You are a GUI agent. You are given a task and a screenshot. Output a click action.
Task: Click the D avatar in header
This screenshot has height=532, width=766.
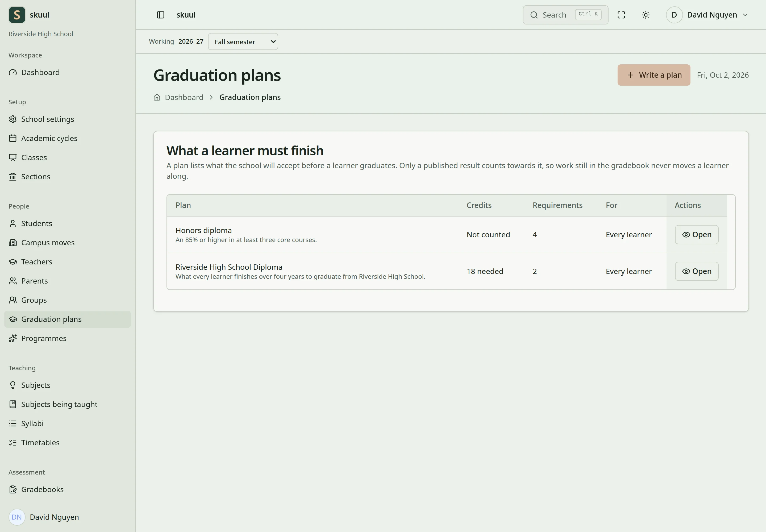coord(674,15)
